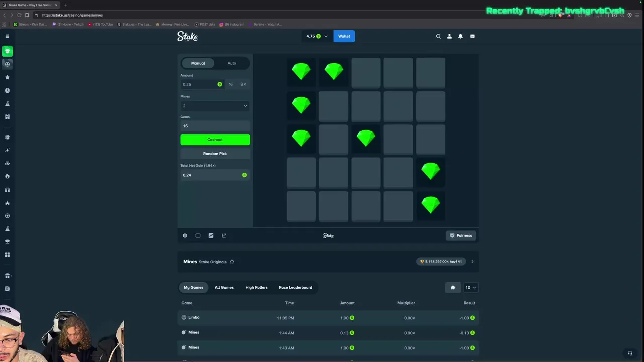Open the sidebar hamburger menu
This screenshot has width=644, height=362.
click(x=7, y=36)
